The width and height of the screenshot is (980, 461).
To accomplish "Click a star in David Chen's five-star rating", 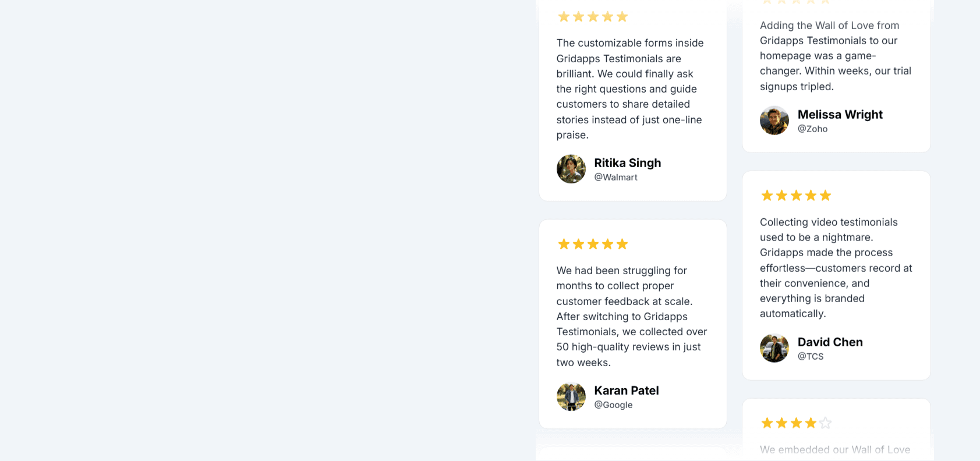I will [x=796, y=195].
